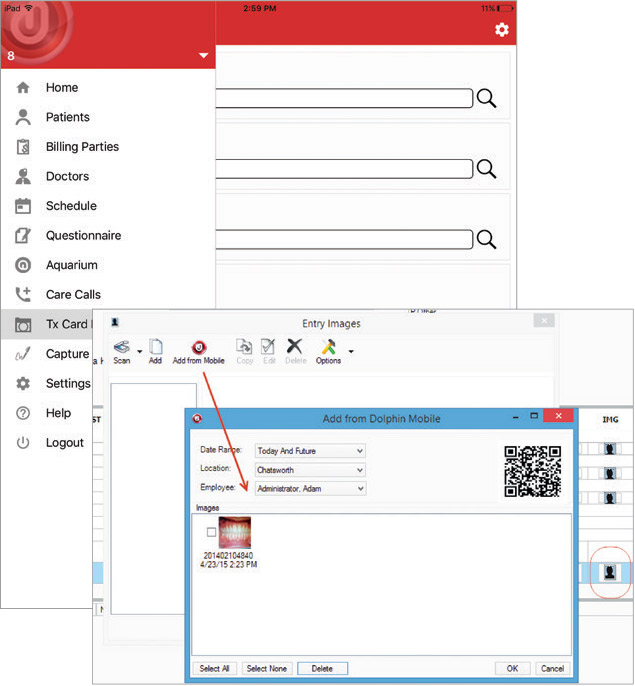Select Billing Parties menu item
This screenshot has height=686, width=635.
pyautogui.click(x=82, y=147)
